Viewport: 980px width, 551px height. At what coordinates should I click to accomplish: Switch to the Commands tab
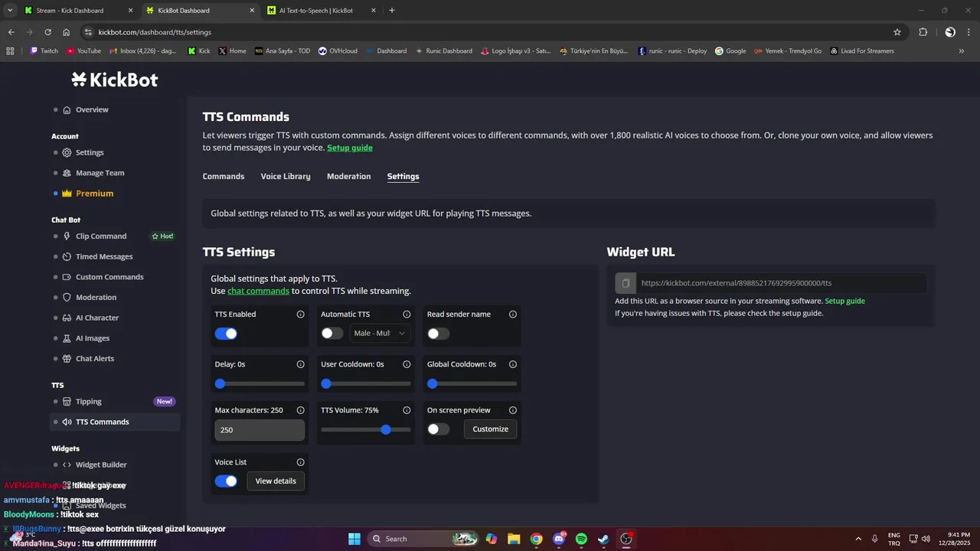point(224,177)
